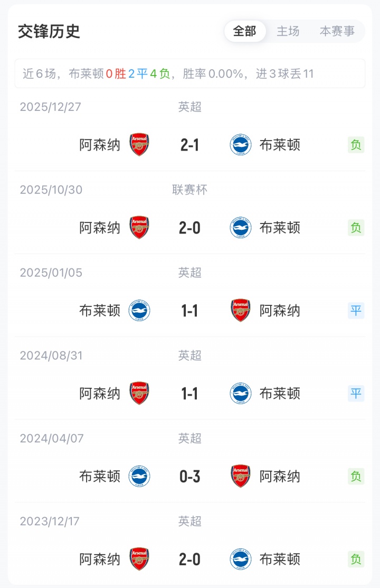
Task: Click the 负 result badge for 2023/12/17
Action: coord(356,559)
